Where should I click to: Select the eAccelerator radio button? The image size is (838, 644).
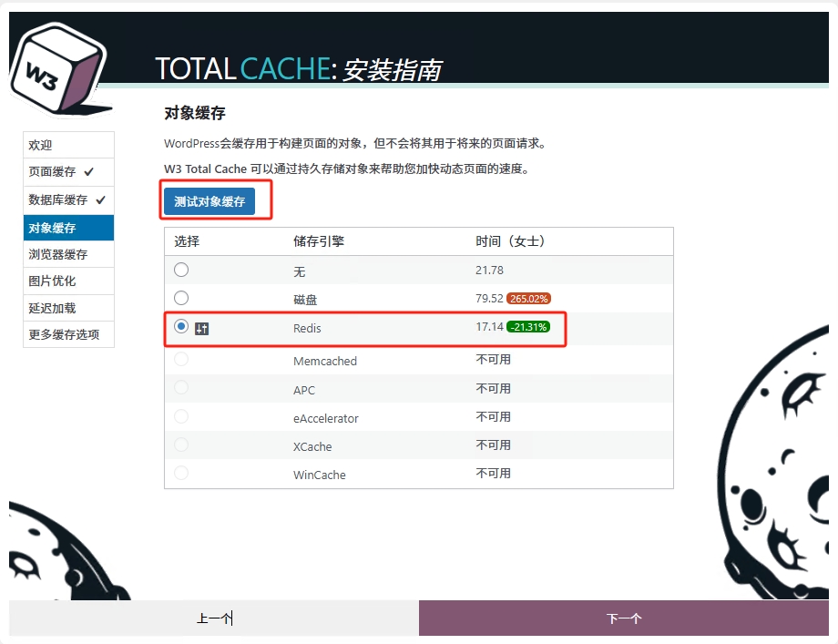pos(181,416)
